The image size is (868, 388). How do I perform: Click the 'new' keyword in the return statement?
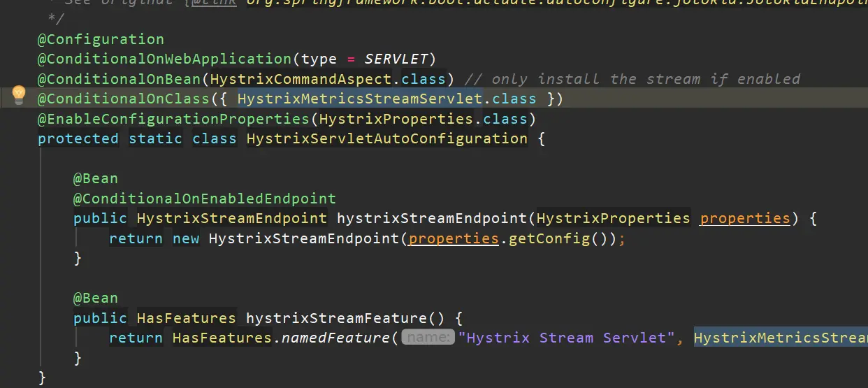(x=186, y=238)
